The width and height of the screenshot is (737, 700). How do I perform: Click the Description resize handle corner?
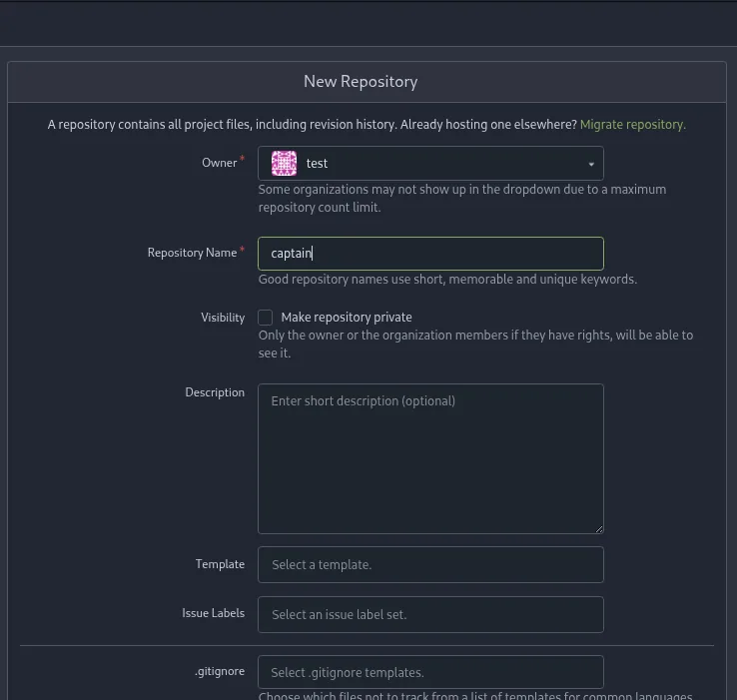point(599,529)
